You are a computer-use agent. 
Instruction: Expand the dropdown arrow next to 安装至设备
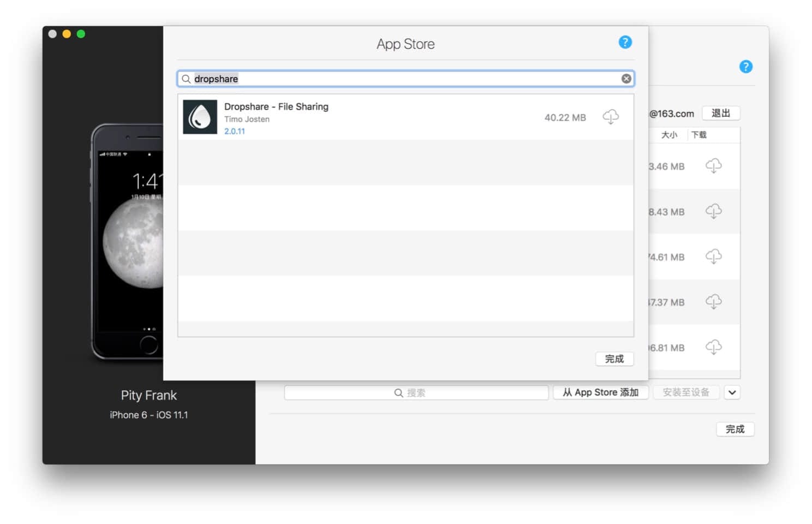[x=732, y=392]
